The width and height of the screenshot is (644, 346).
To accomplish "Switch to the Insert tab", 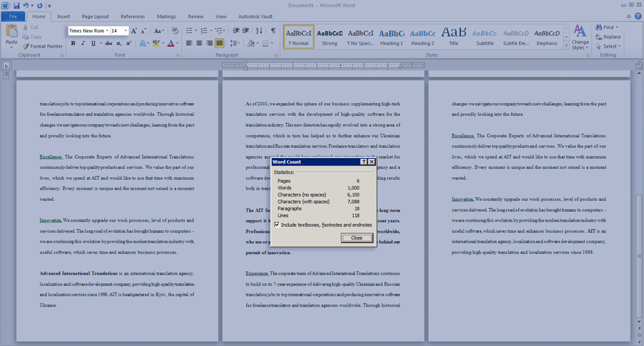I will 63,17.
